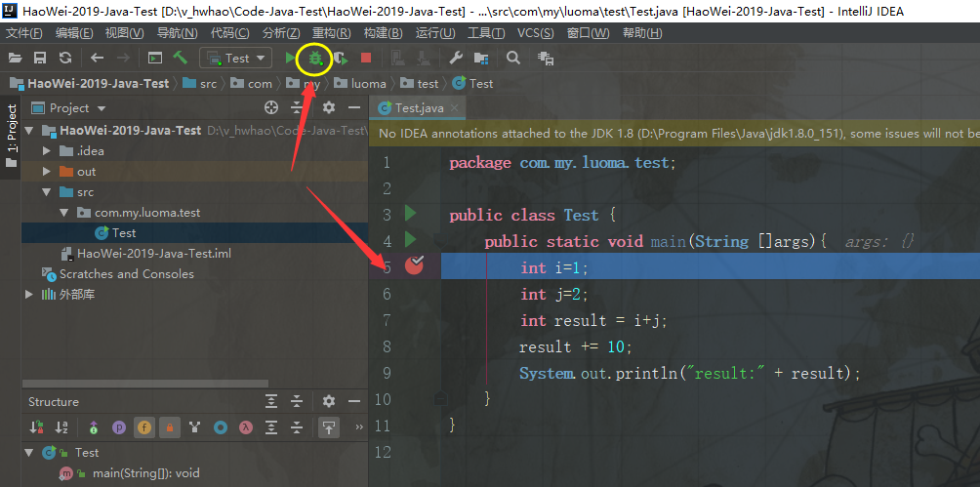Toggle Show Fields filter in Structure toolbar
The height and width of the screenshot is (487, 980).
[x=144, y=427]
